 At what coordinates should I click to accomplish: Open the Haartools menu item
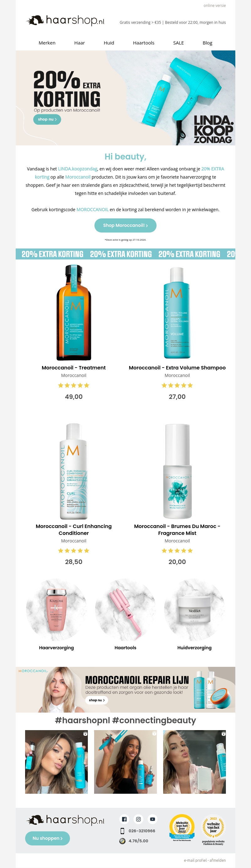[144, 43]
